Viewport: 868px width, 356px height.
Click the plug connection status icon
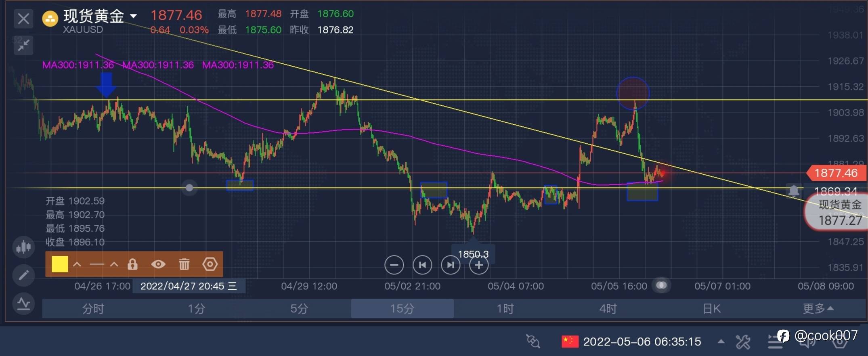[x=533, y=341]
